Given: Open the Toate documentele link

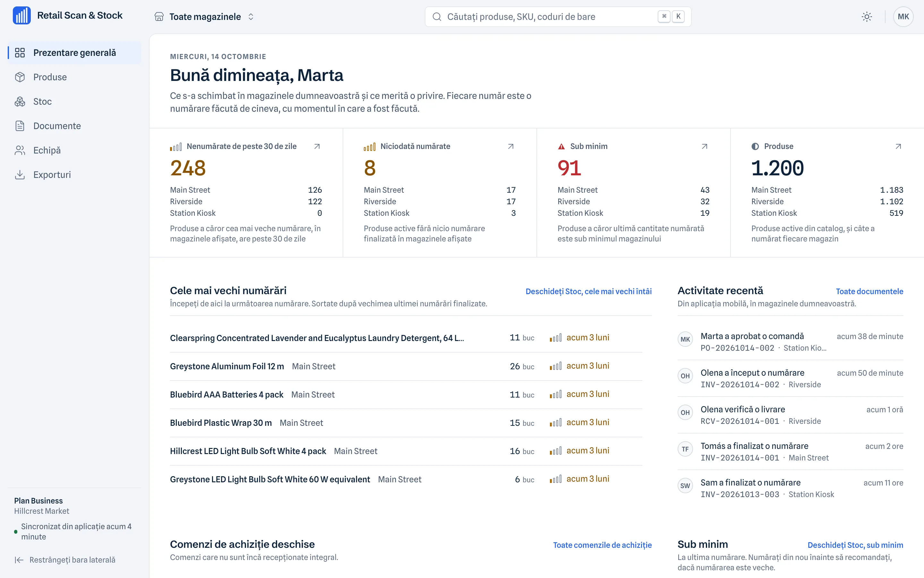Looking at the screenshot, I should 869,291.
